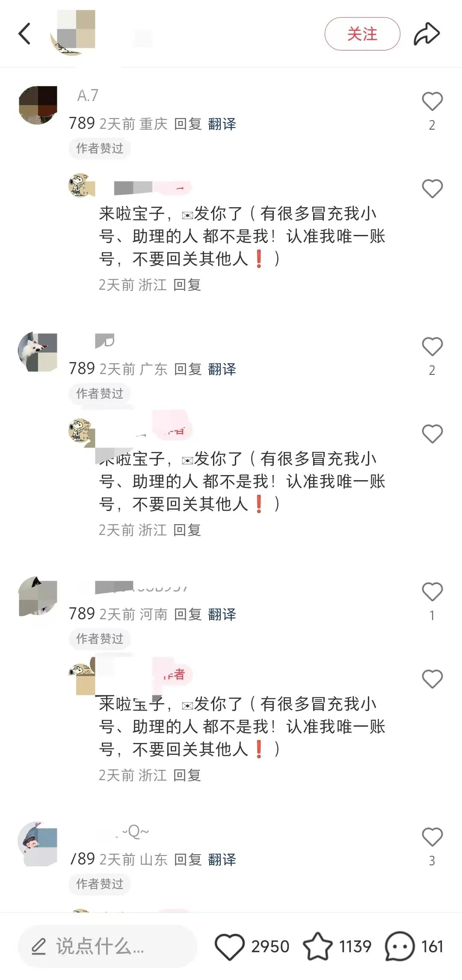Like A.7's comment from 重庆
This screenshot has height=980, width=462.
(432, 102)
